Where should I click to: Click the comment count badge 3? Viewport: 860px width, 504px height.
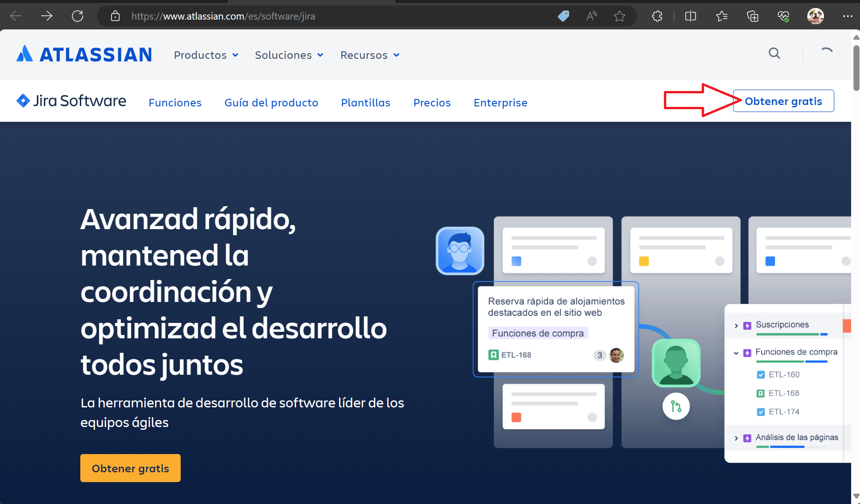[x=600, y=355]
